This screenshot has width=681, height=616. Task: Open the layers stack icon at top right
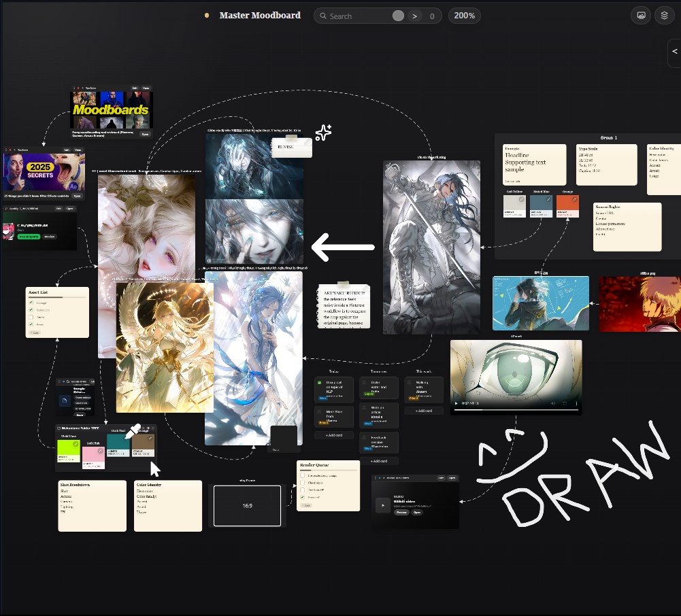tap(664, 16)
